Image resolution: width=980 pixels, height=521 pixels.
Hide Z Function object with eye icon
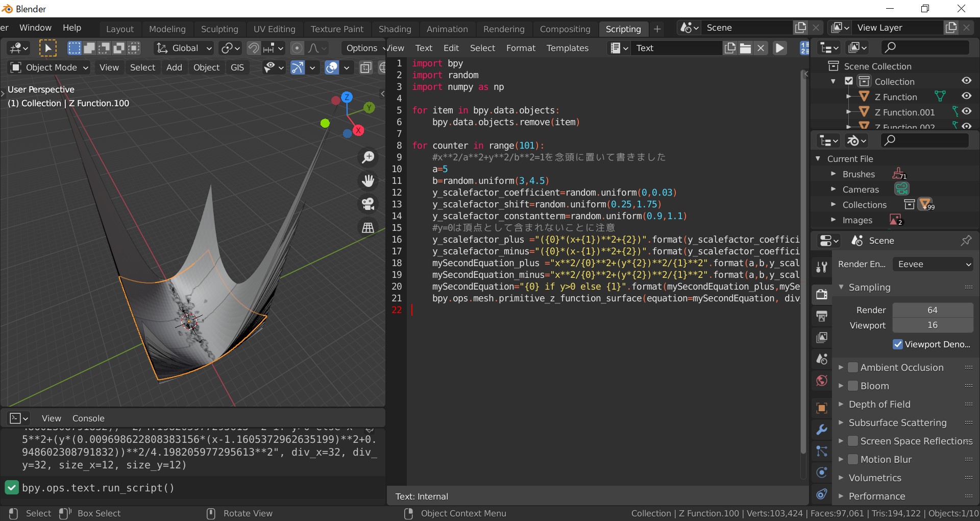(966, 96)
